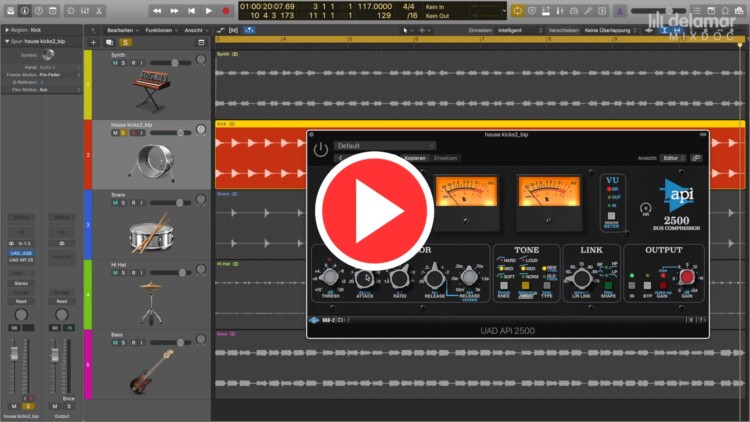Toggle the plug-in power bypass button
The height and width of the screenshot is (422, 750).
[x=320, y=150]
